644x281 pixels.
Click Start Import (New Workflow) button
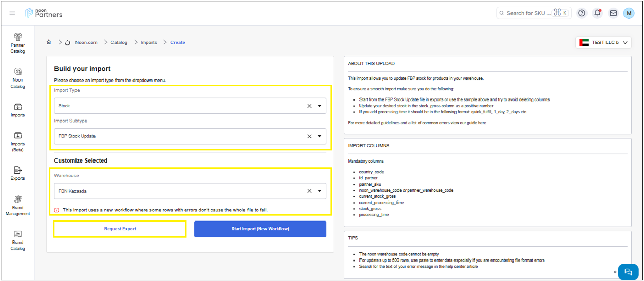[x=260, y=229]
